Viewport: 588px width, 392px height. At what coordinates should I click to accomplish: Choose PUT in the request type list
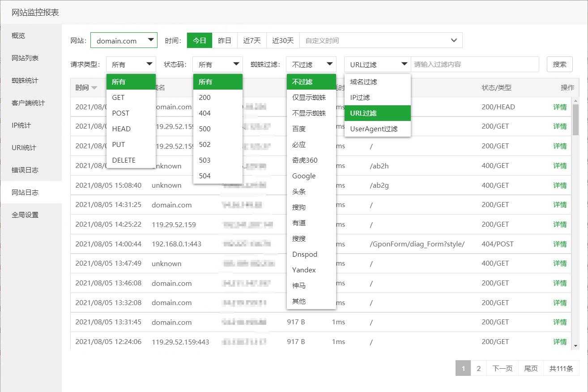pos(131,145)
